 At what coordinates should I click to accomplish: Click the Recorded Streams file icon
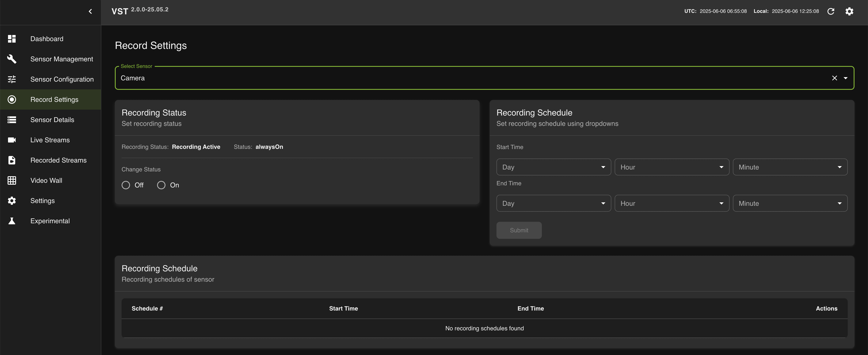click(x=12, y=160)
